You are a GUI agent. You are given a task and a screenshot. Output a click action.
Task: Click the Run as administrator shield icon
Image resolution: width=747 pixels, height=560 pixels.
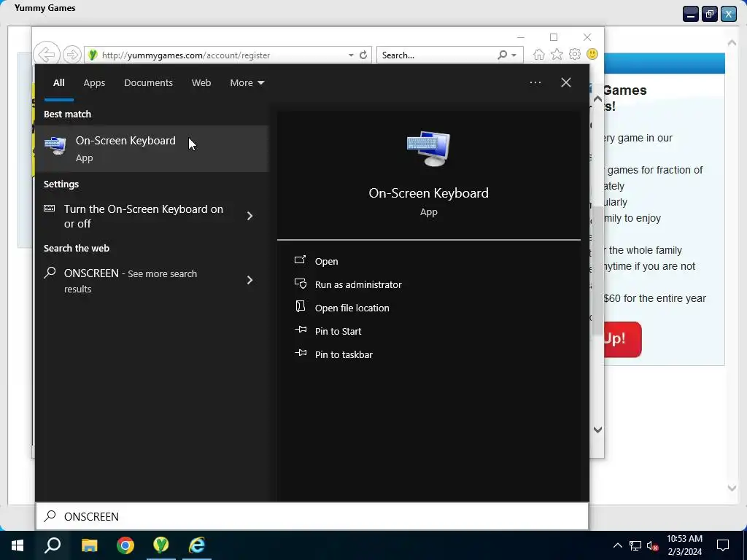click(300, 284)
